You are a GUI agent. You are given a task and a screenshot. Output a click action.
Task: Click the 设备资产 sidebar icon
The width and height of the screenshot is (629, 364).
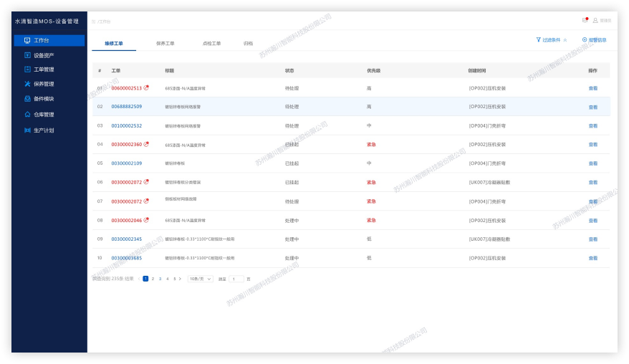[27, 55]
